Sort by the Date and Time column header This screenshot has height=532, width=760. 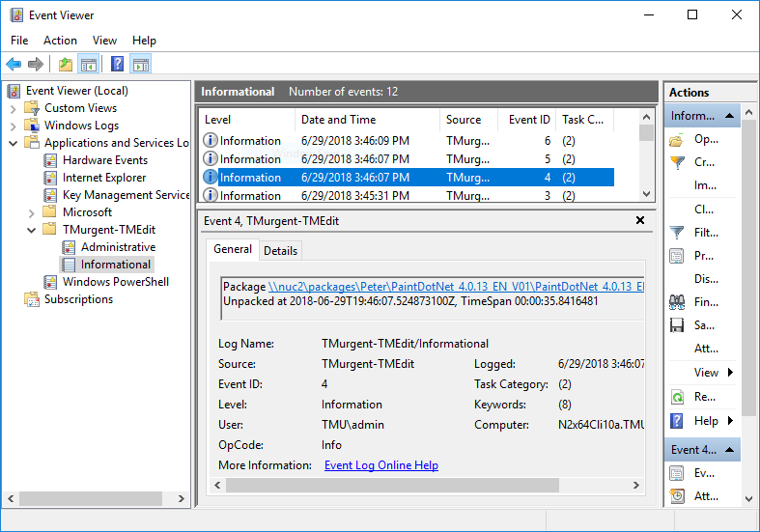[367, 120]
